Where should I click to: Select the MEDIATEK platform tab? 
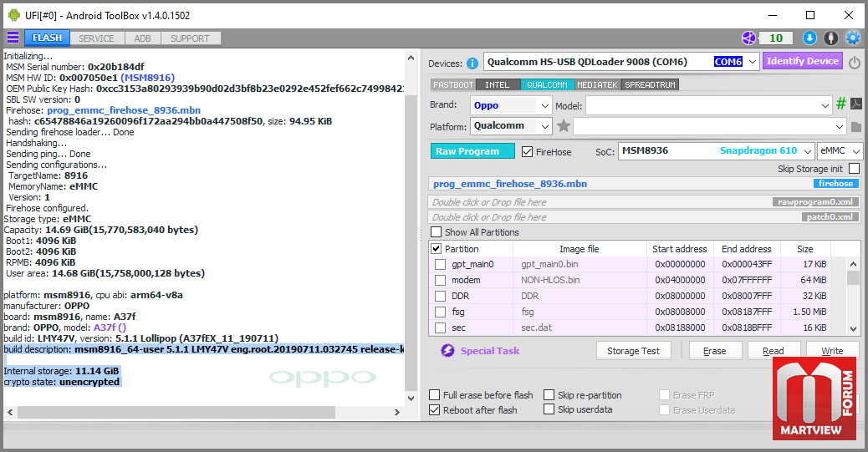[598, 85]
